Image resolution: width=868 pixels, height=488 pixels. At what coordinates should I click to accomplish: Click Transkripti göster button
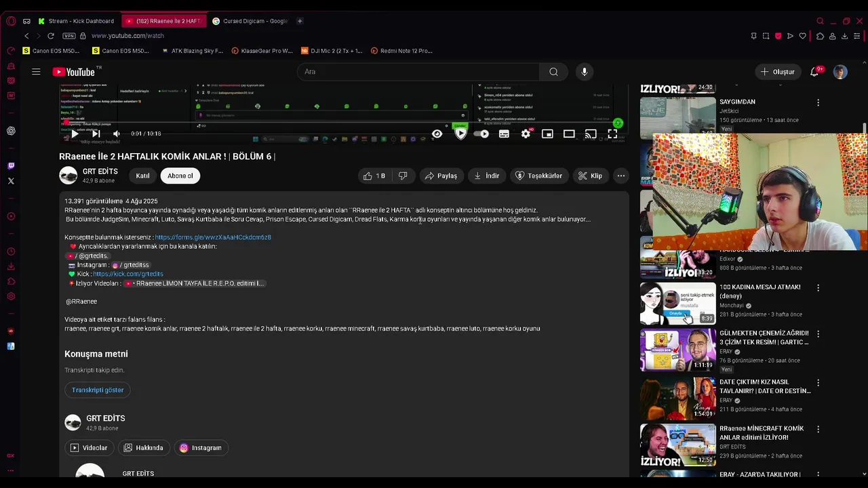tap(98, 390)
